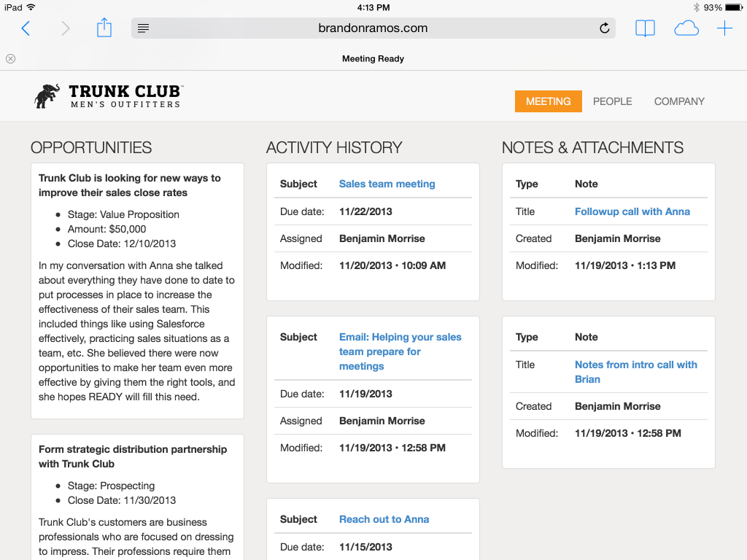Open the Bookmarks book icon
The width and height of the screenshot is (747, 560).
tap(645, 28)
